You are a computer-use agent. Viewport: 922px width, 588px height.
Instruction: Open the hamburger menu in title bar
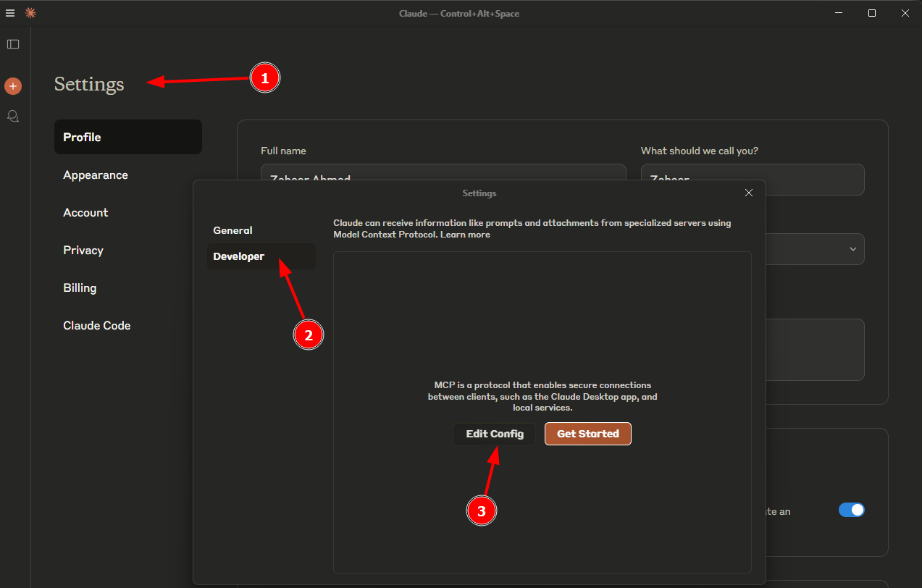point(10,13)
